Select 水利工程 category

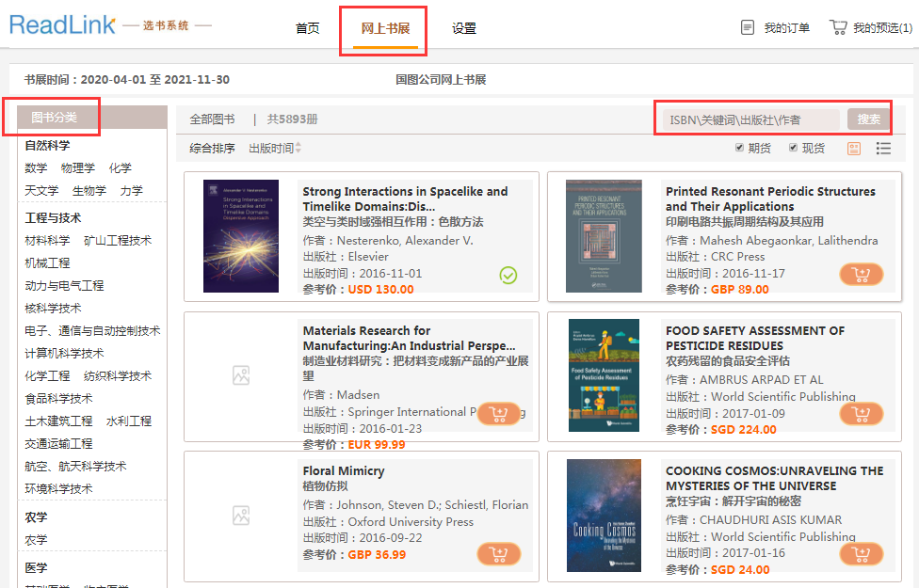(129, 421)
